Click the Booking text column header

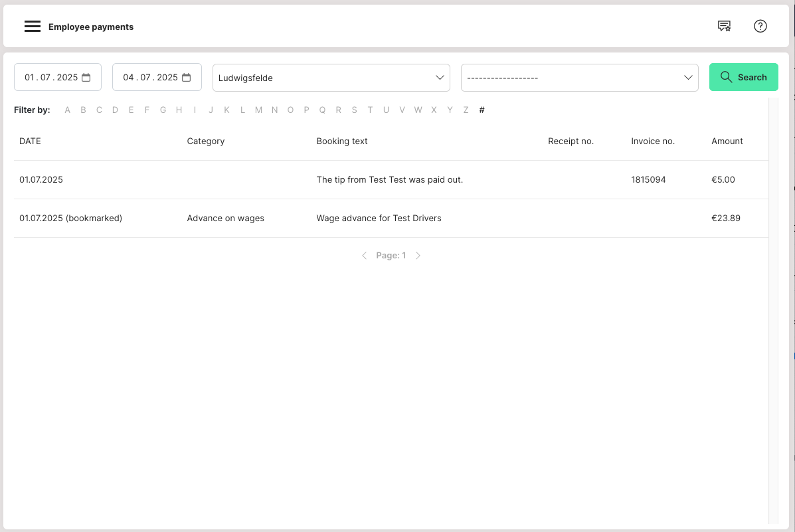pos(342,141)
